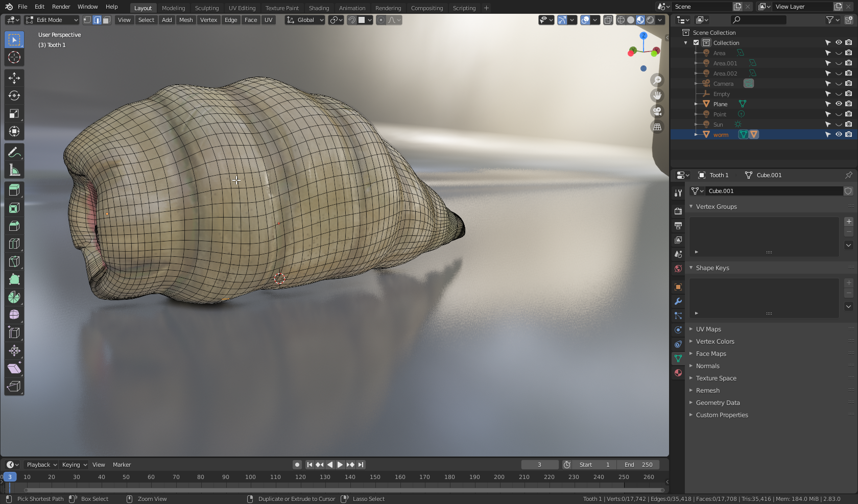Image resolution: width=858 pixels, height=504 pixels.
Task: Toggle Collection exclude checkbox
Action: click(x=696, y=43)
